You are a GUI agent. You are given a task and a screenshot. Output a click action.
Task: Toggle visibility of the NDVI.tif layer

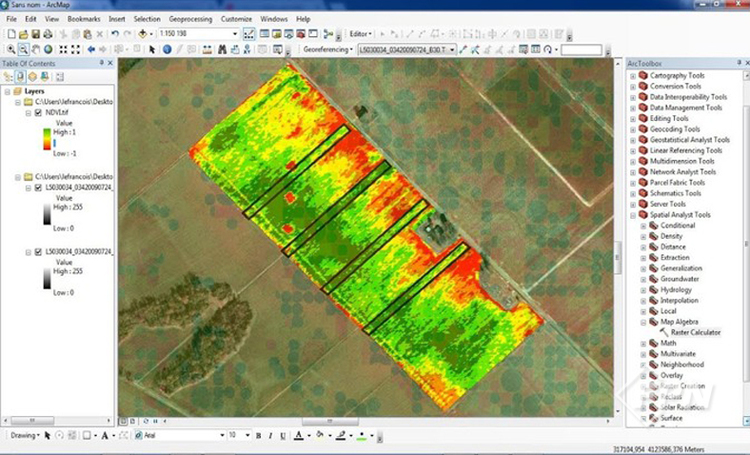[x=38, y=113]
